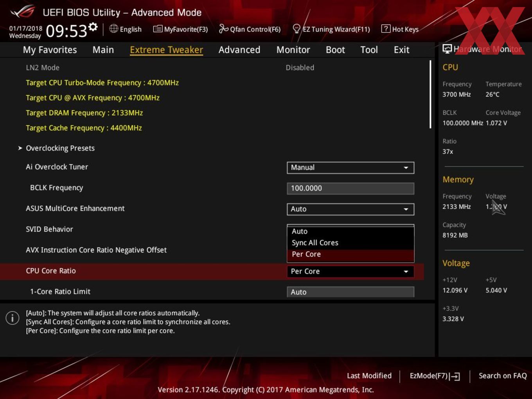Click Target Cache Frequency : 4400MHz text
This screenshot has width=532, height=399.
point(84,128)
